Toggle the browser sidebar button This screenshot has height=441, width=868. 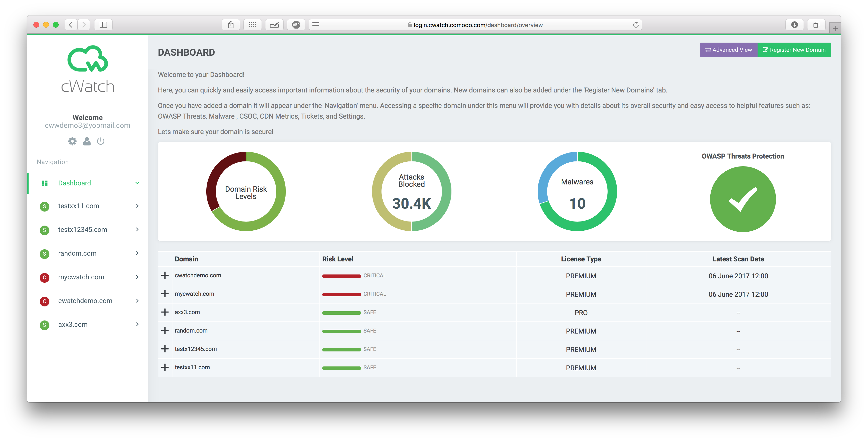[x=103, y=25]
